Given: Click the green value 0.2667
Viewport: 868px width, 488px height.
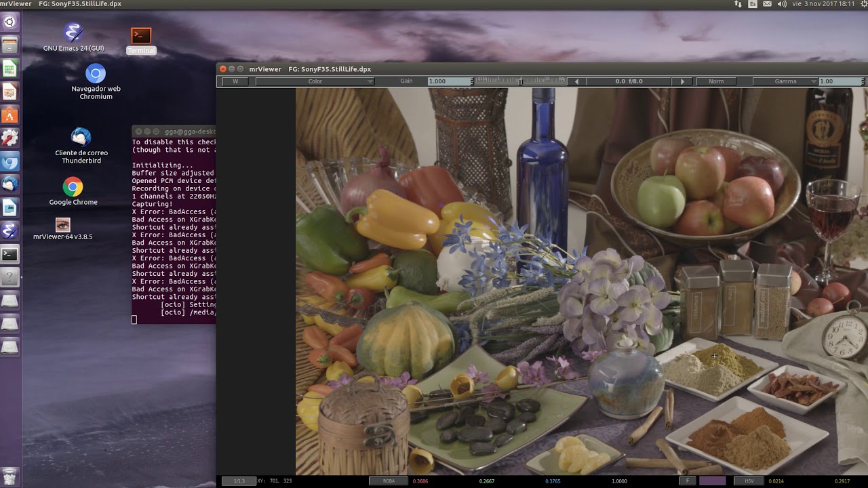Looking at the screenshot, I should pos(487,481).
